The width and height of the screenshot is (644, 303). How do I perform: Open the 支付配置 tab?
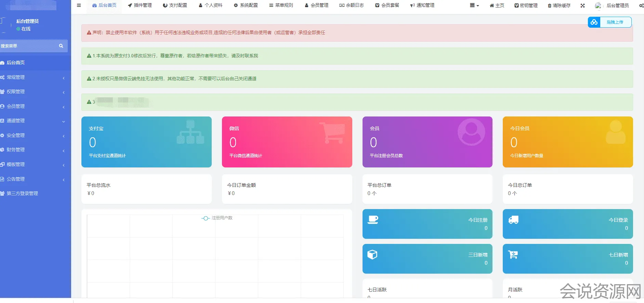click(x=175, y=5)
